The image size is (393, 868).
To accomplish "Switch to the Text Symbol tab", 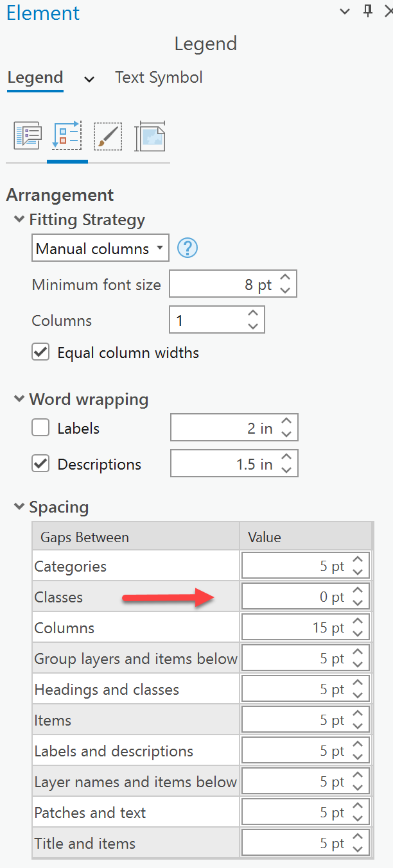I will point(159,78).
